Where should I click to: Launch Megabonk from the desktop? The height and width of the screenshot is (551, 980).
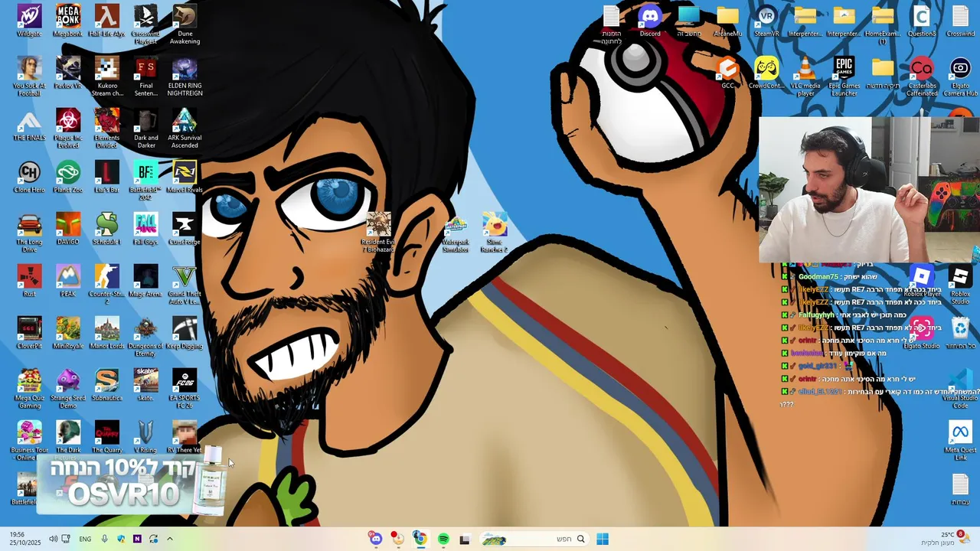[68, 21]
